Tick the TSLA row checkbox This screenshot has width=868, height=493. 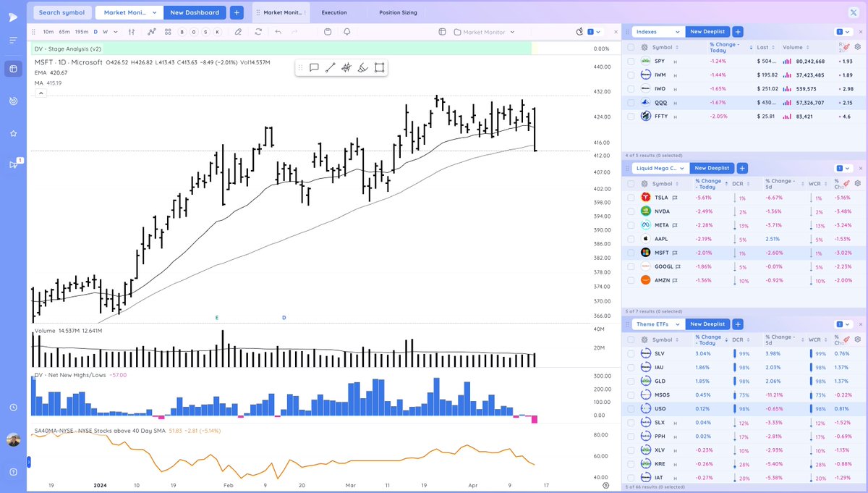[631, 197]
